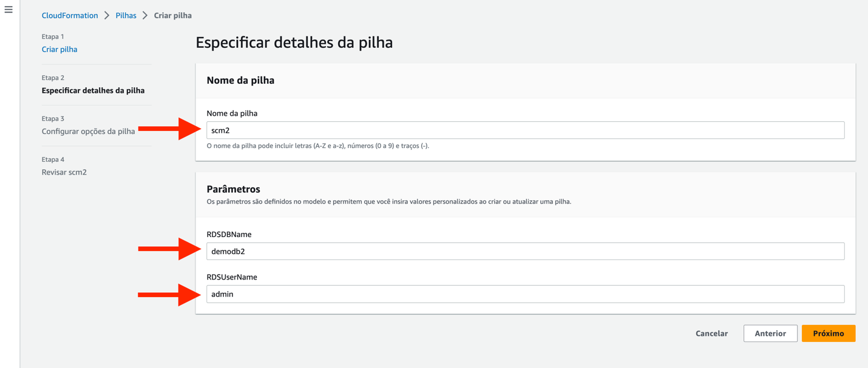868x368 pixels.
Task: Open the hamburger navigation menu
Action: pos(8,10)
